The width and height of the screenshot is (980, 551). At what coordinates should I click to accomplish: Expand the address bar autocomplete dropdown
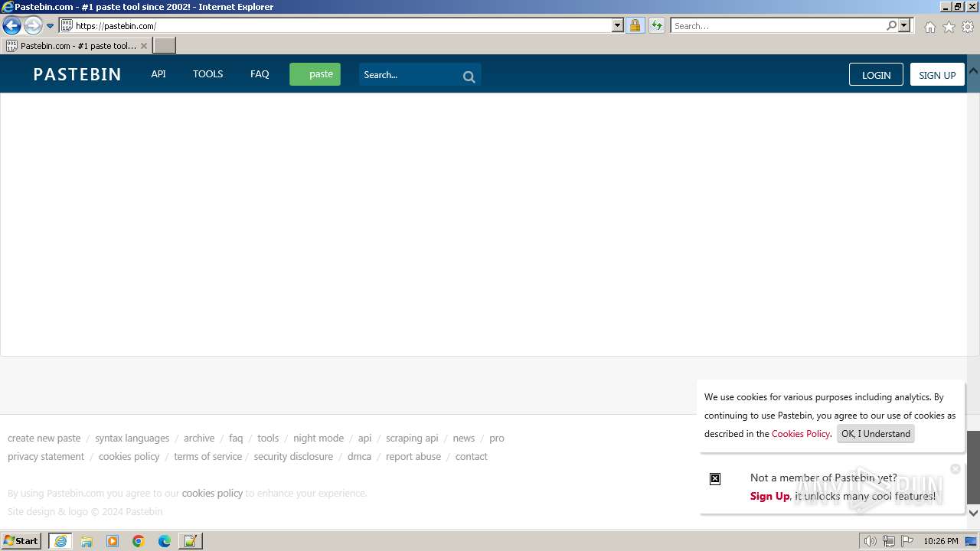[618, 26]
